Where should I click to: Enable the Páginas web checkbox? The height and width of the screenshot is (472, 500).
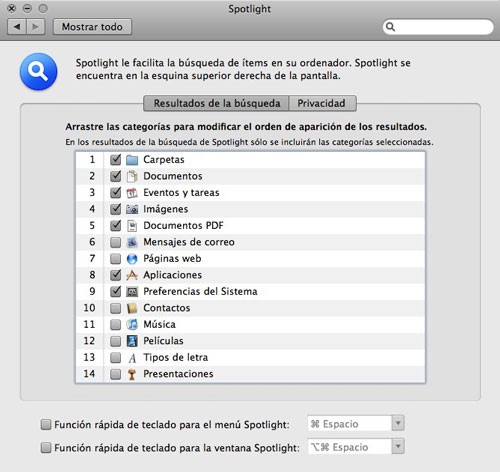116,259
